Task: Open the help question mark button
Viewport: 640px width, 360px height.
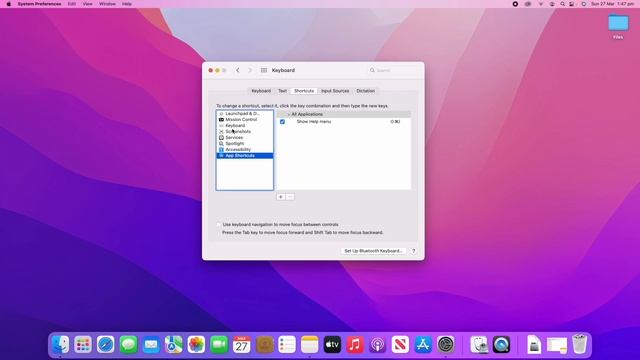Action: (x=413, y=251)
